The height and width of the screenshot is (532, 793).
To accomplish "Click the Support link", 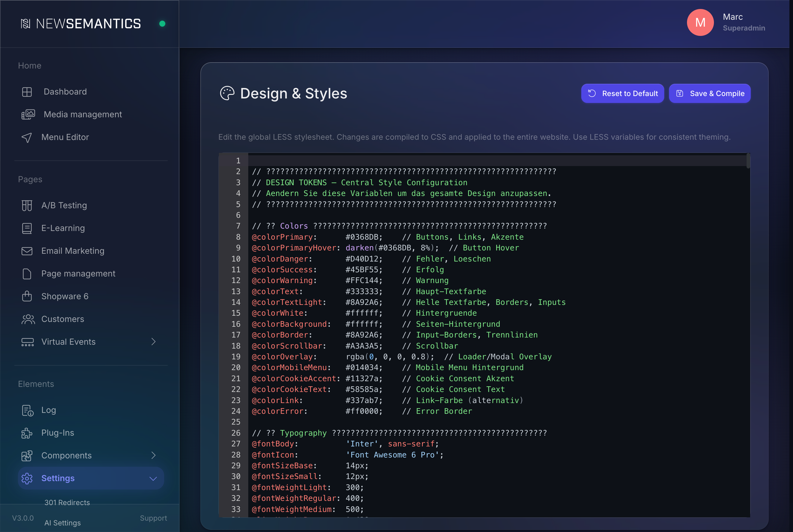I will pos(153,518).
